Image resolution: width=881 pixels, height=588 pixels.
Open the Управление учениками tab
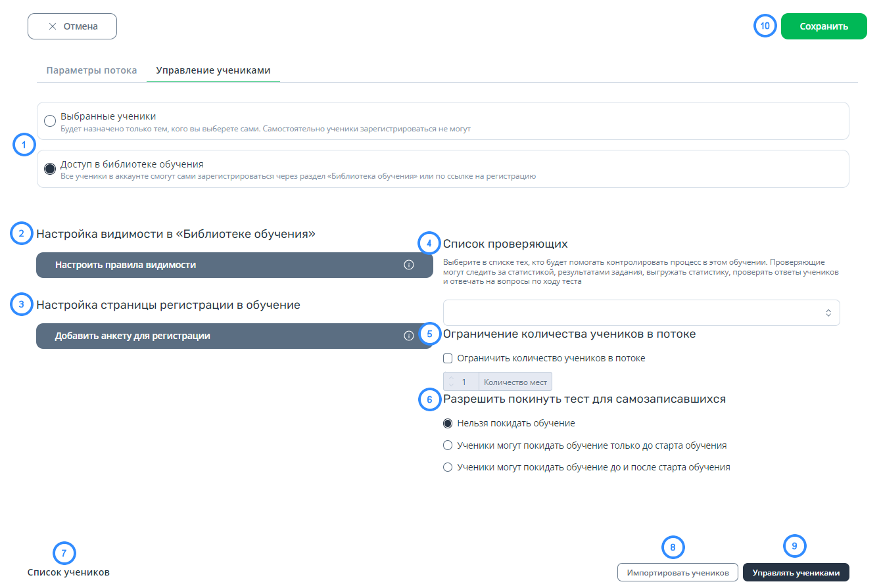pos(213,70)
